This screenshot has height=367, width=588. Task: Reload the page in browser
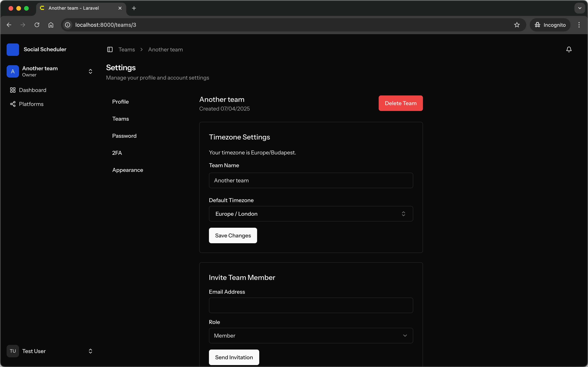pos(37,25)
